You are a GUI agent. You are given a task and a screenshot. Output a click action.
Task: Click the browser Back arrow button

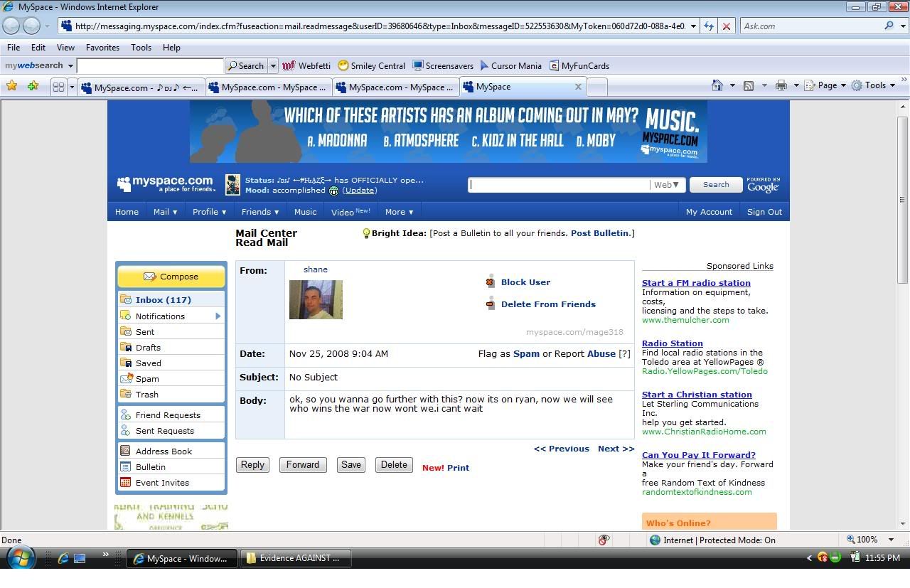(x=11, y=26)
